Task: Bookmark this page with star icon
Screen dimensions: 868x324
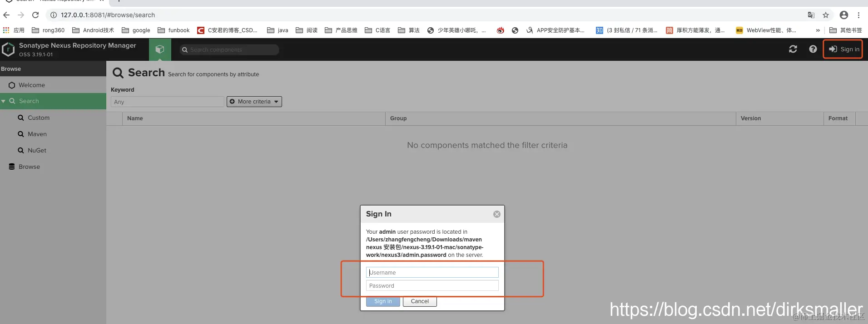Action: coord(826,15)
